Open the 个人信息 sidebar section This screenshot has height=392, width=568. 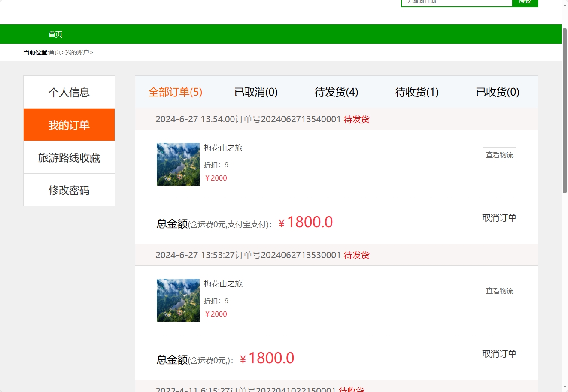(69, 92)
